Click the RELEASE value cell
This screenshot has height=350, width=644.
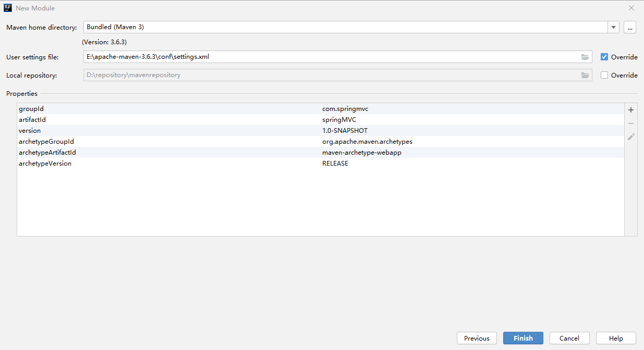tap(335, 164)
